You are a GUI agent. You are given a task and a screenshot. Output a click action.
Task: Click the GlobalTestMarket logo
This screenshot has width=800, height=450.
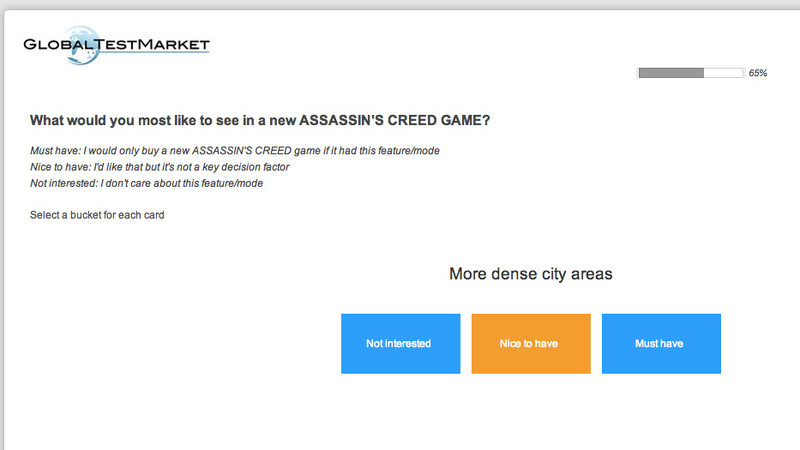116,45
